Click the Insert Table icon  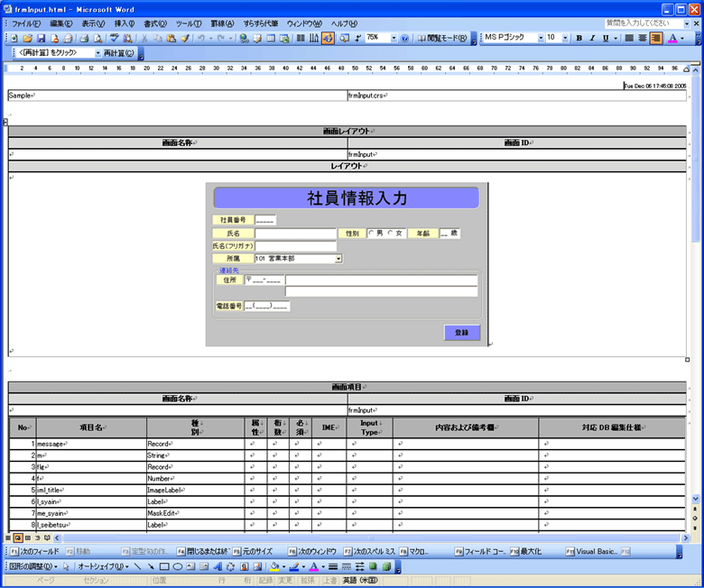pyautogui.click(x=271, y=39)
